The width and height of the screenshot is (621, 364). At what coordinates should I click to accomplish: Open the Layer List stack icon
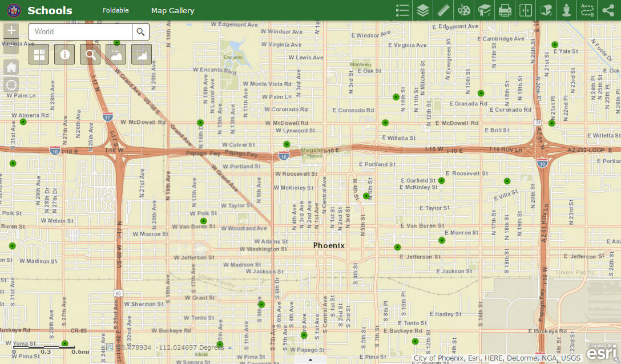(422, 10)
